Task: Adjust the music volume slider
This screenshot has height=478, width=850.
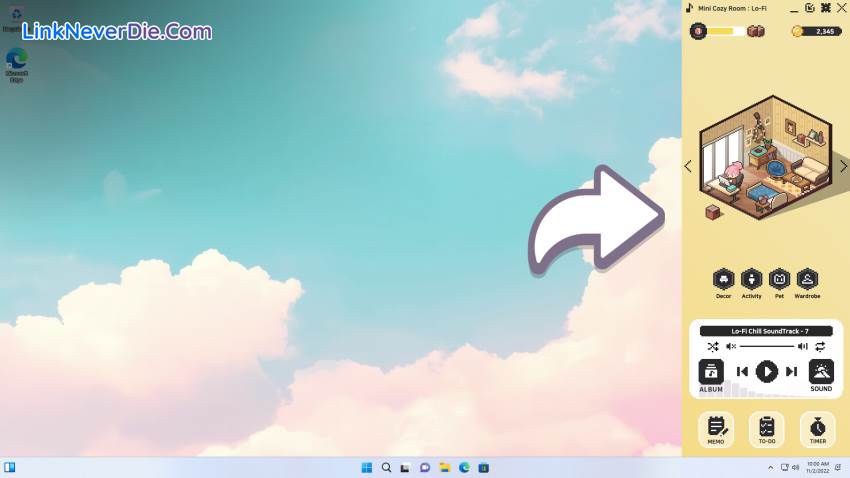Action: click(x=767, y=346)
